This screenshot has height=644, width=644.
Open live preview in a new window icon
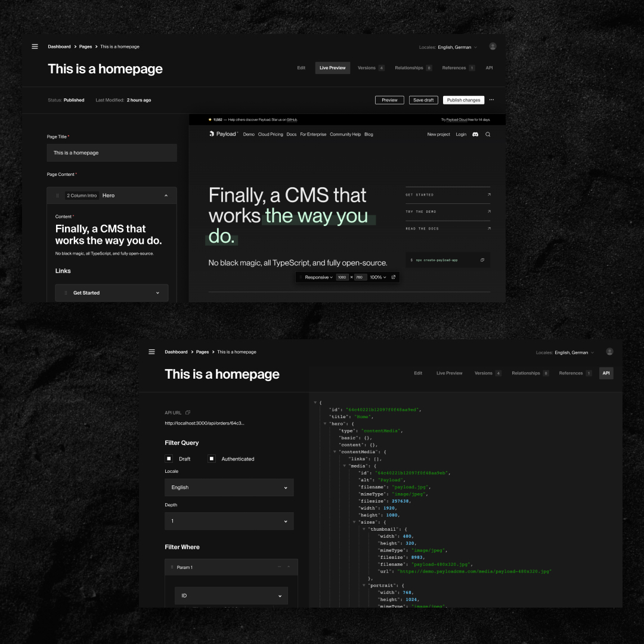(x=394, y=277)
